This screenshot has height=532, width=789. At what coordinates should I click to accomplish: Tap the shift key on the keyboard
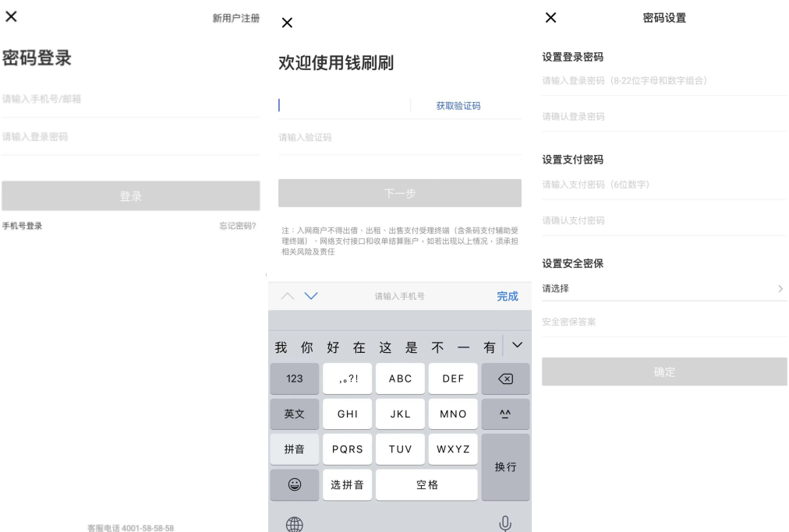pyautogui.click(x=505, y=414)
